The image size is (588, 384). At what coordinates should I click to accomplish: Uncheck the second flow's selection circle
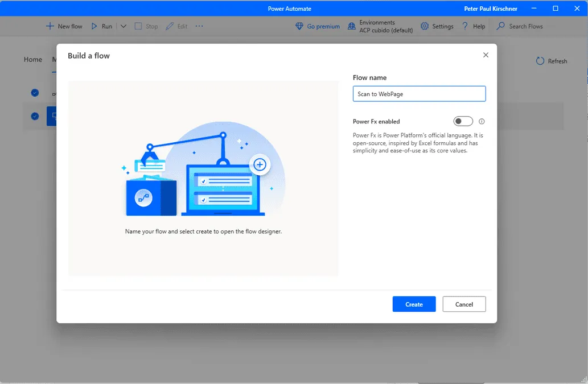[x=34, y=116]
